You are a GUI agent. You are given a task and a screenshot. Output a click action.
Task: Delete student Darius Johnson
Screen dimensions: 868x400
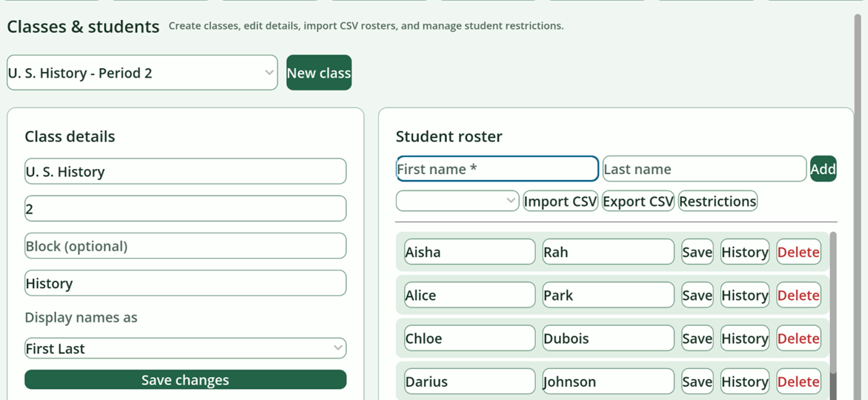[x=798, y=381]
